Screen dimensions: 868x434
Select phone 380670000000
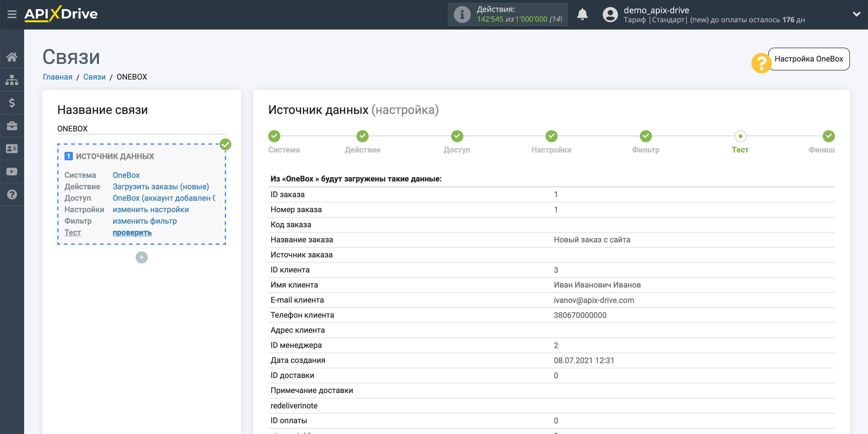(x=580, y=315)
